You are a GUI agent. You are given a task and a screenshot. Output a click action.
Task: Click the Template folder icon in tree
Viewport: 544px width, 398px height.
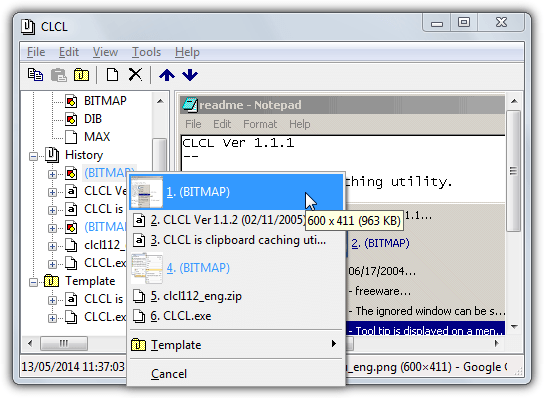pos(51,281)
